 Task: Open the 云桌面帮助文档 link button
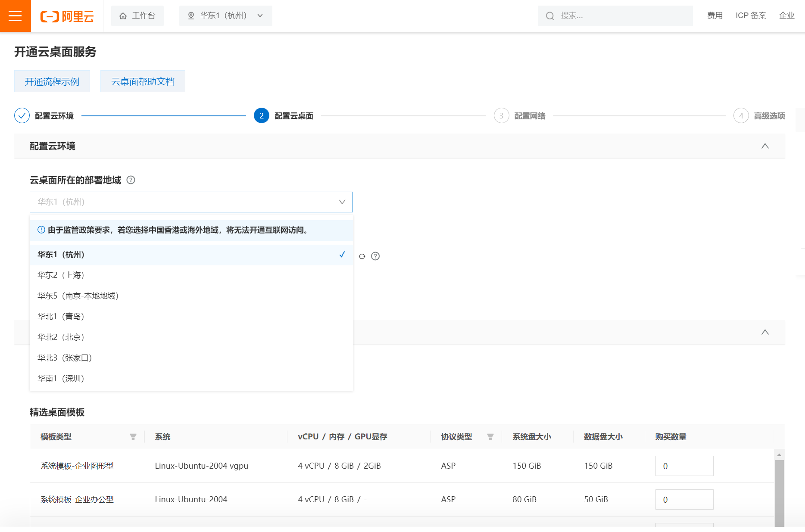click(143, 81)
